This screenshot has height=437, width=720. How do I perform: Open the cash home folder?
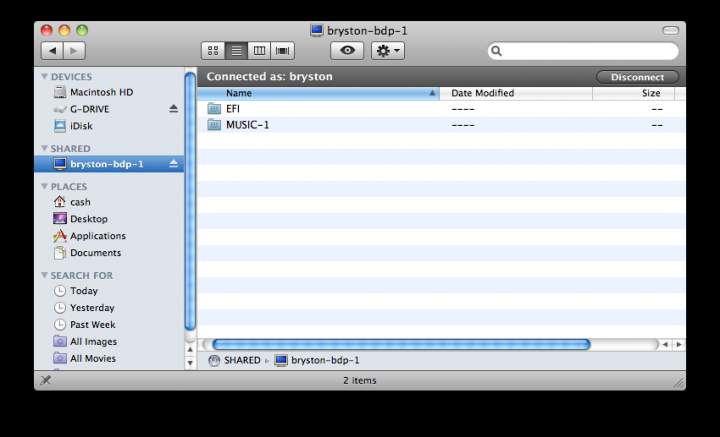[x=109, y=202]
